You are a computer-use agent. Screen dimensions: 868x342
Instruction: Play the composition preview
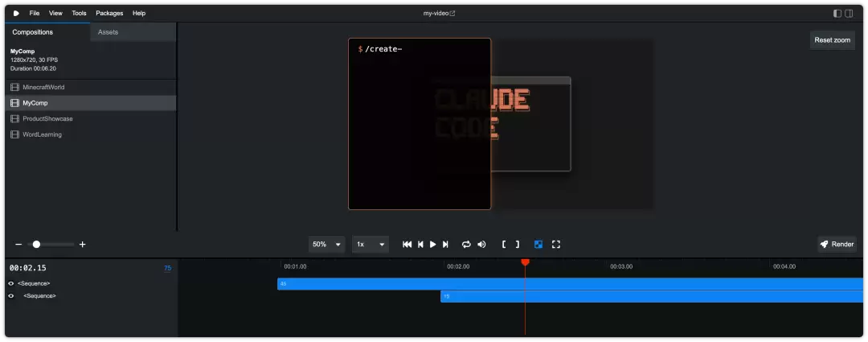pyautogui.click(x=433, y=245)
